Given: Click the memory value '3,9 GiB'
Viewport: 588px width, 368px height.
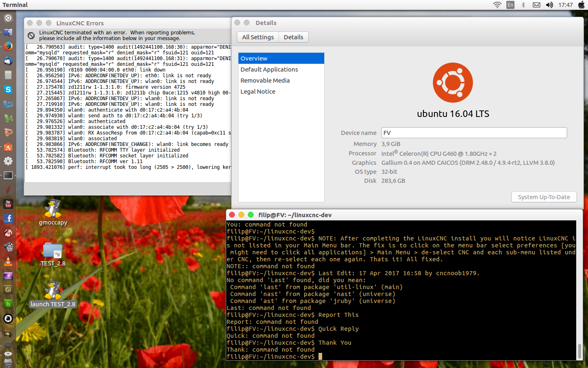Looking at the screenshot, I should point(391,144).
